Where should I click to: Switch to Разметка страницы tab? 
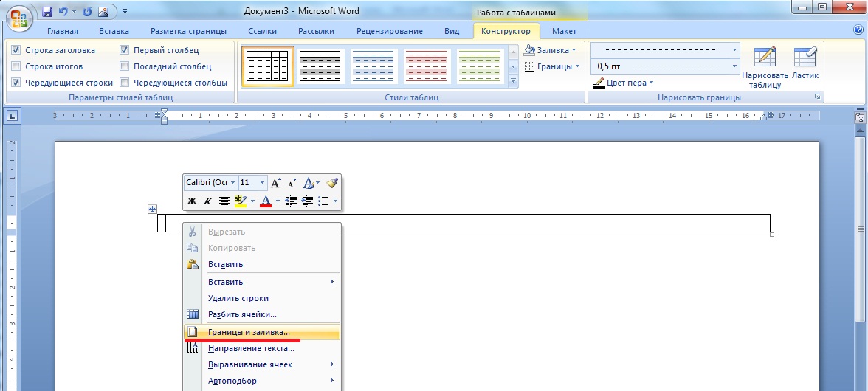[189, 31]
